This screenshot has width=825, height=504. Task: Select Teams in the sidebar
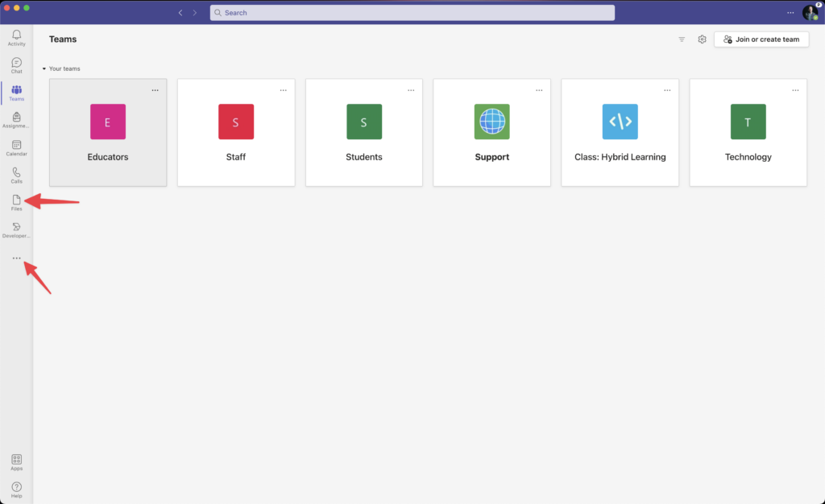[16, 93]
